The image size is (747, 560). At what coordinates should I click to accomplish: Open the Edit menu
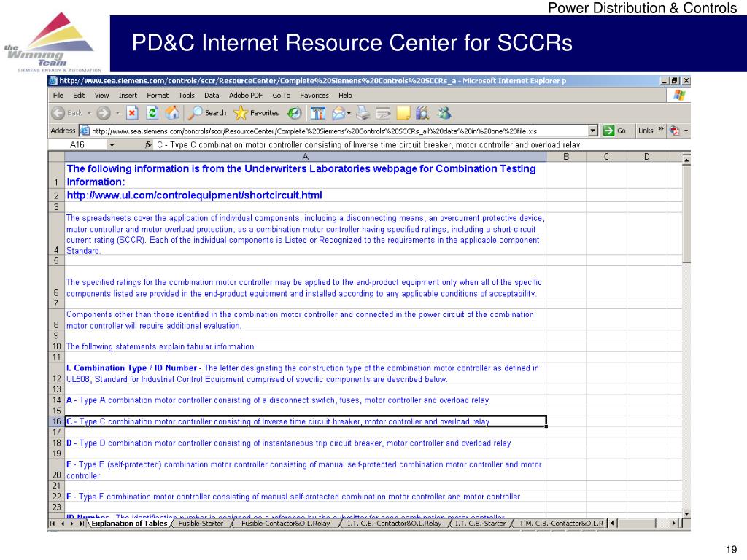[x=79, y=96]
